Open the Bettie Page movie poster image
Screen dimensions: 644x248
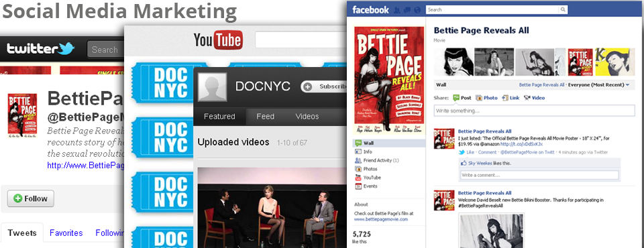pyautogui.click(x=389, y=80)
